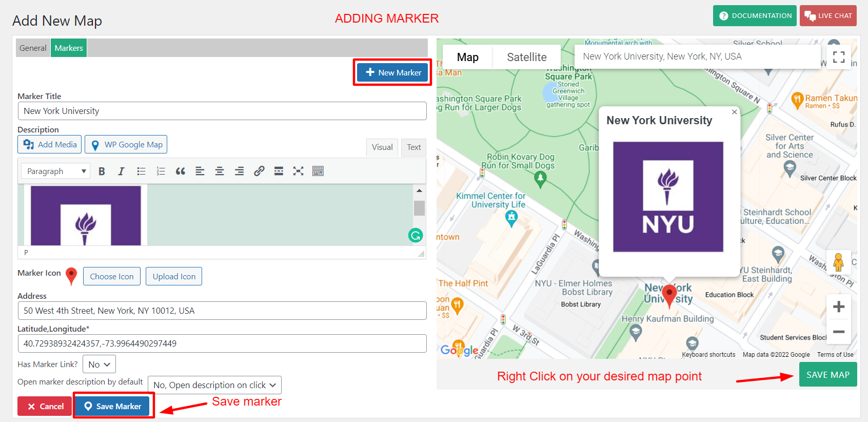Click the "Education Block" map label
The width and height of the screenshot is (868, 422).
(729, 295)
